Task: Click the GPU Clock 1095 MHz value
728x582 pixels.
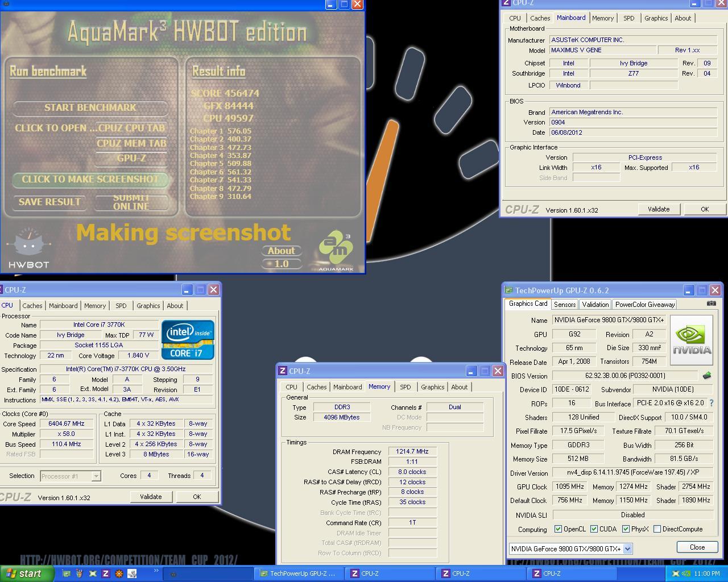Action: pos(569,487)
